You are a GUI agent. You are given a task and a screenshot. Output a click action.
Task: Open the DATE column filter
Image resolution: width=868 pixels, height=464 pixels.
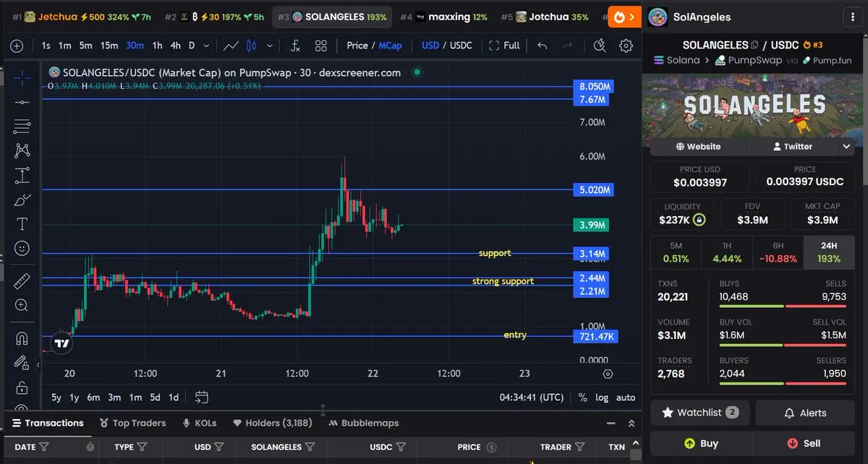point(44,447)
